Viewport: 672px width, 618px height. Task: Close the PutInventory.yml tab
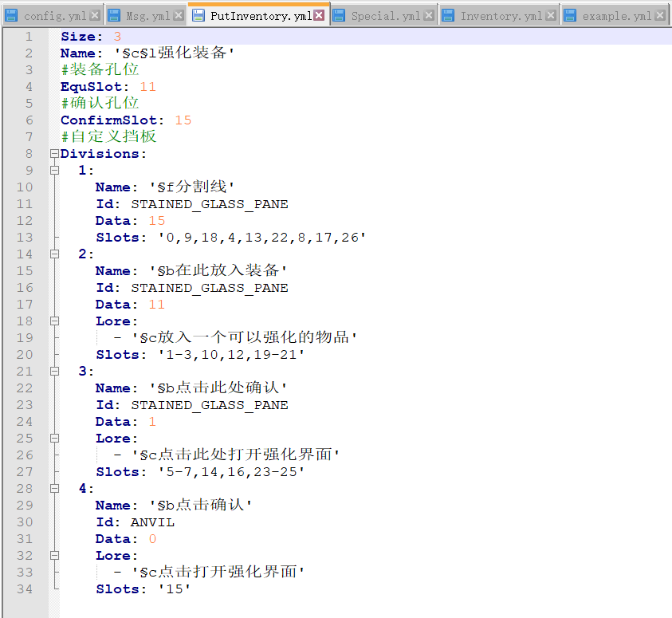click(319, 15)
